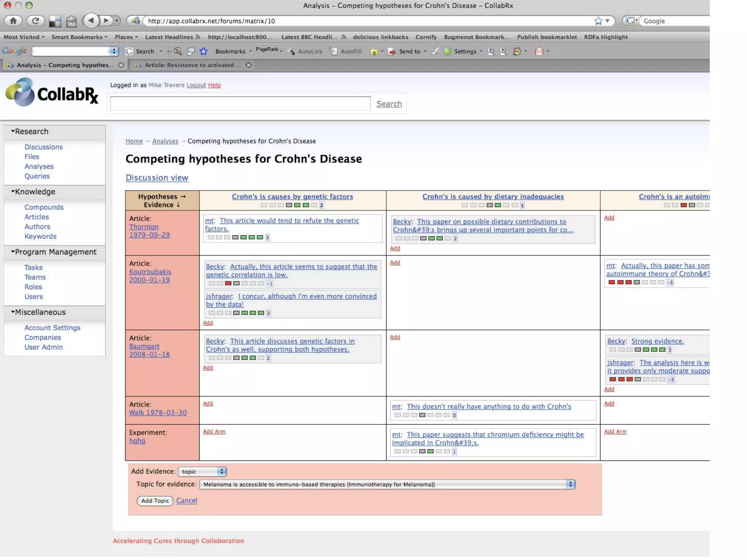Click the browser Home icon
Viewport: 747px width, 560px height.
pos(13,21)
